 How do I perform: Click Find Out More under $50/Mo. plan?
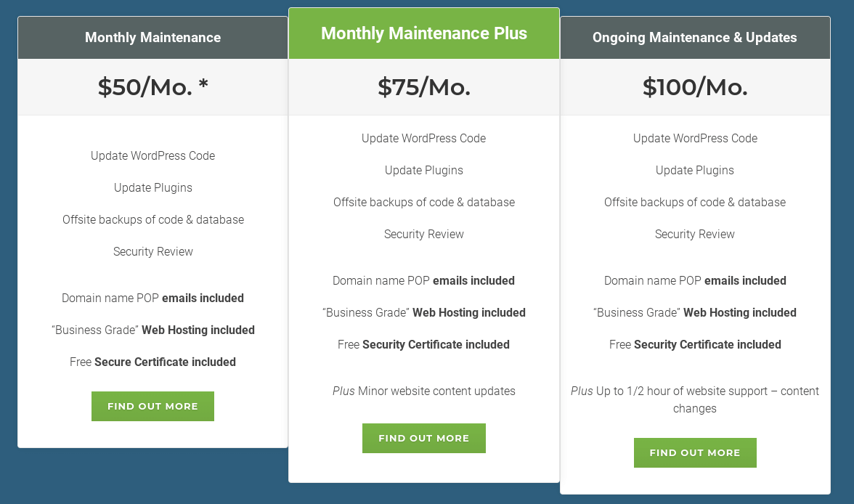(x=152, y=407)
